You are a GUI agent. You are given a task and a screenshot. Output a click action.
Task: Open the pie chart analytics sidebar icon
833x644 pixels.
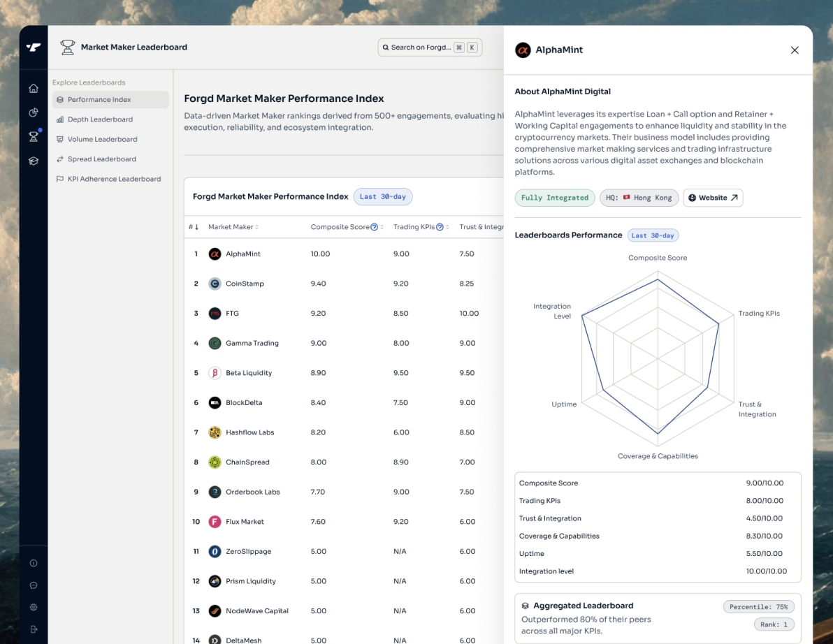34,112
